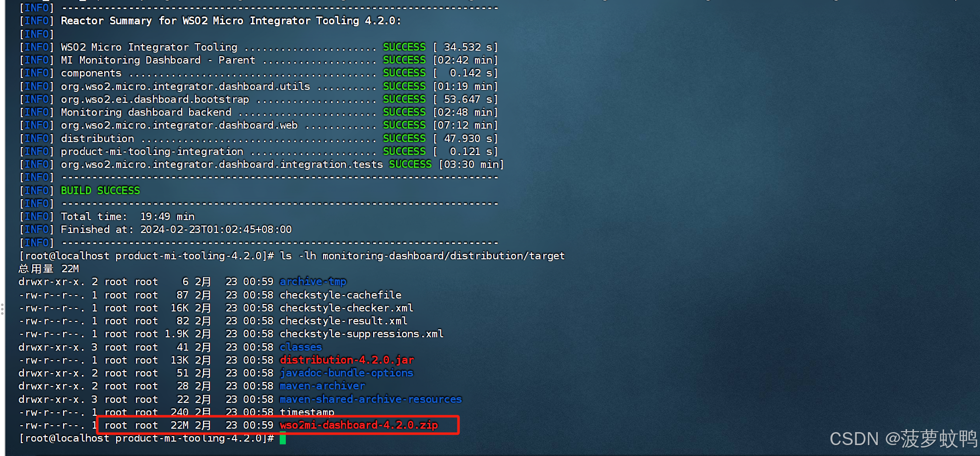980x456 pixels.
Task: Click 'maven-shared-archive-resources' directory name
Action: (371, 399)
